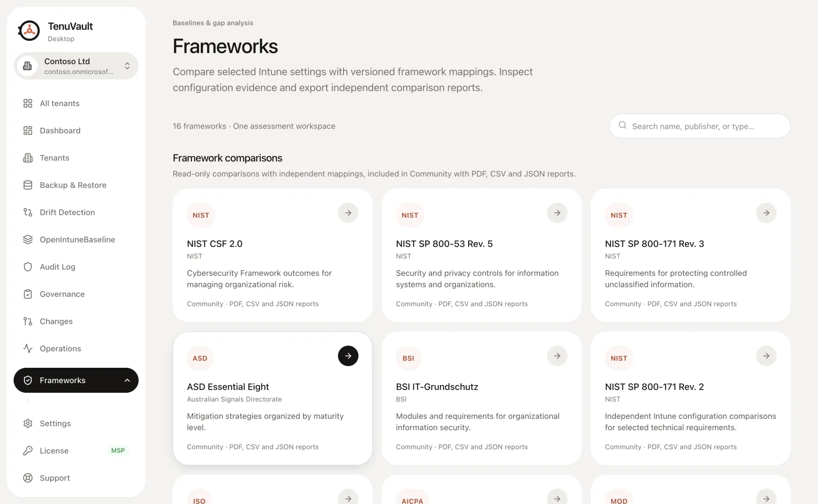Collapse the Frameworks menu chevron
Viewport: 818px width, 504px height.
[127, 380]
